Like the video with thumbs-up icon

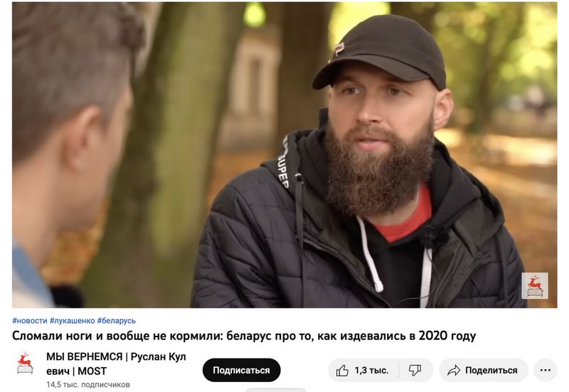click(342, 371)
